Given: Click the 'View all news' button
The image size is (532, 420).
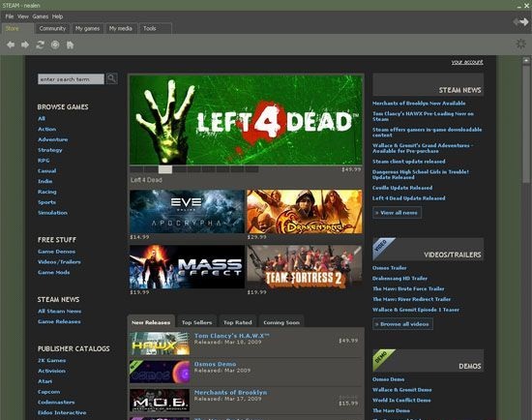Looking at the screenshot, I should coord(397,213).
